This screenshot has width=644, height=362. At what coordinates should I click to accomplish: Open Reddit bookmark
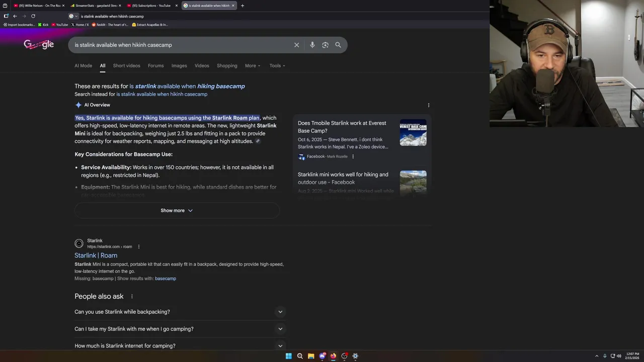pyautogui.click(x=110, y=25)
